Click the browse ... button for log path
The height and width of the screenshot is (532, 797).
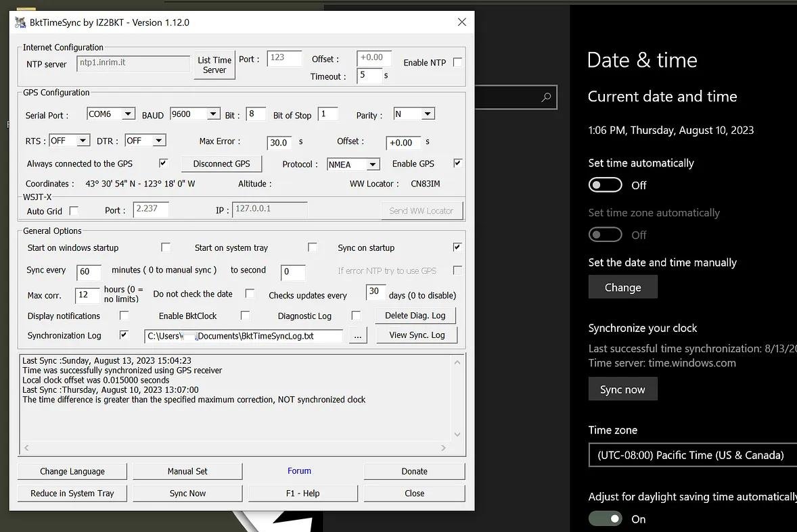click(x=358, y=336)
